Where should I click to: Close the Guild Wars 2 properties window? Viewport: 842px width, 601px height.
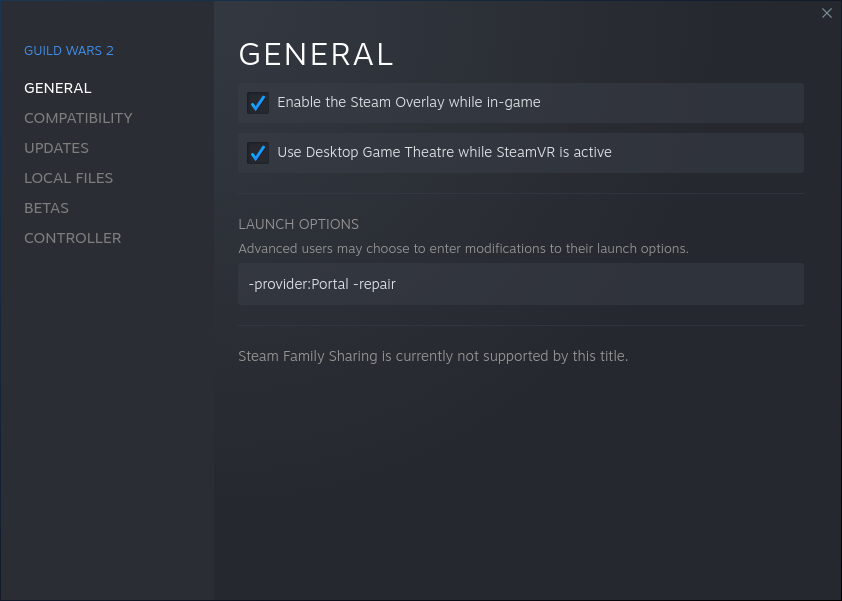[x=826, y=13]
